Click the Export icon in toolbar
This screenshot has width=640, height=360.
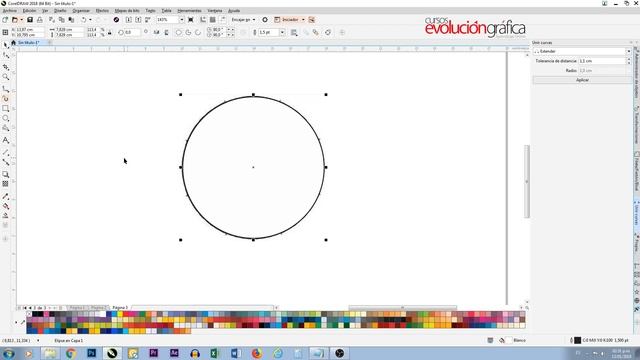point(138,20)
